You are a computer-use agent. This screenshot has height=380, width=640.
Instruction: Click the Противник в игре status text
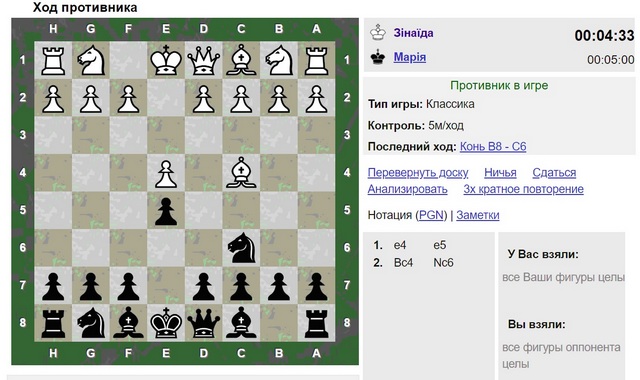tap(499, 85)
